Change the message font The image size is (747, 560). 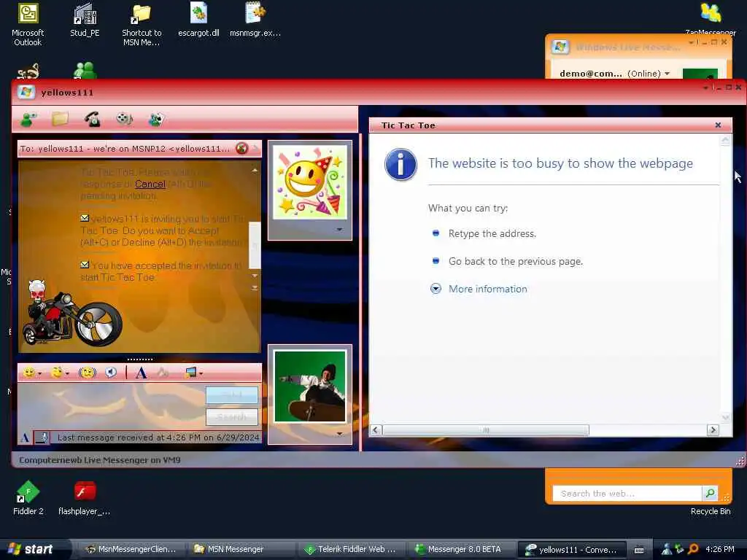coord(141,373)
